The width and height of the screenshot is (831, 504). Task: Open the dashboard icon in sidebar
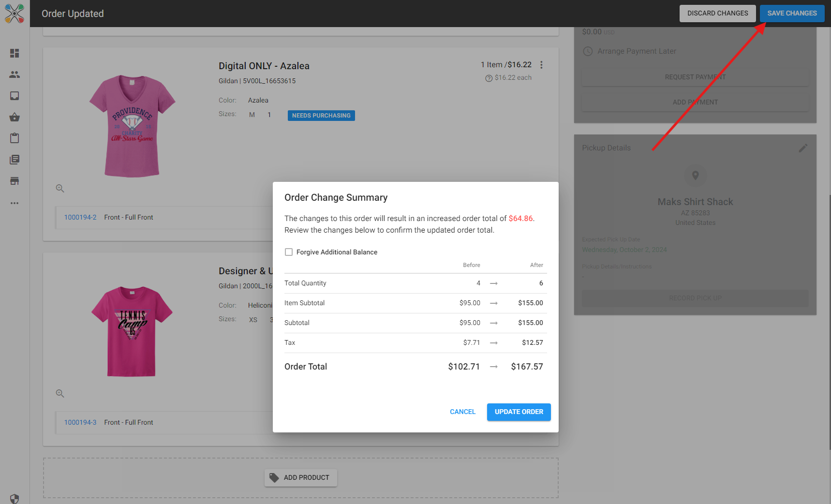tap(15, 53)
